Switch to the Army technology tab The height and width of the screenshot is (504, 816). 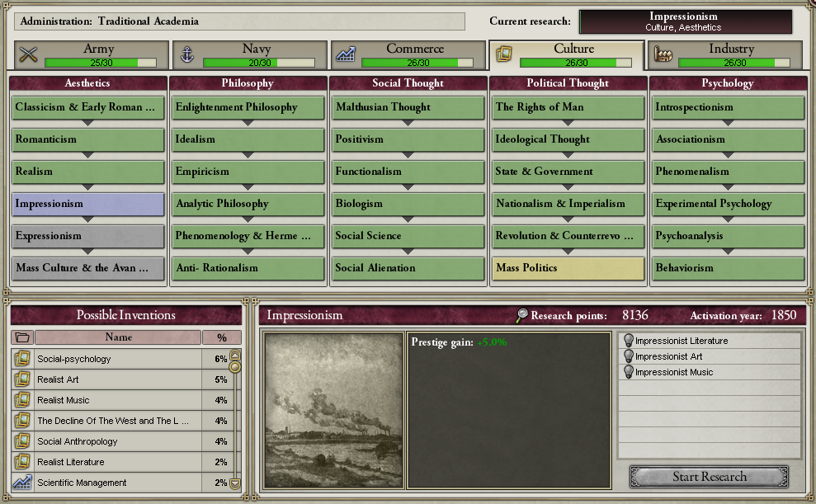[x=92, y=54]
